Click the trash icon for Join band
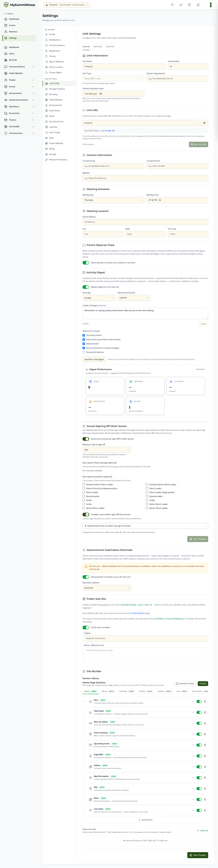Screen dimensions: 218x868 coord(205,810)
